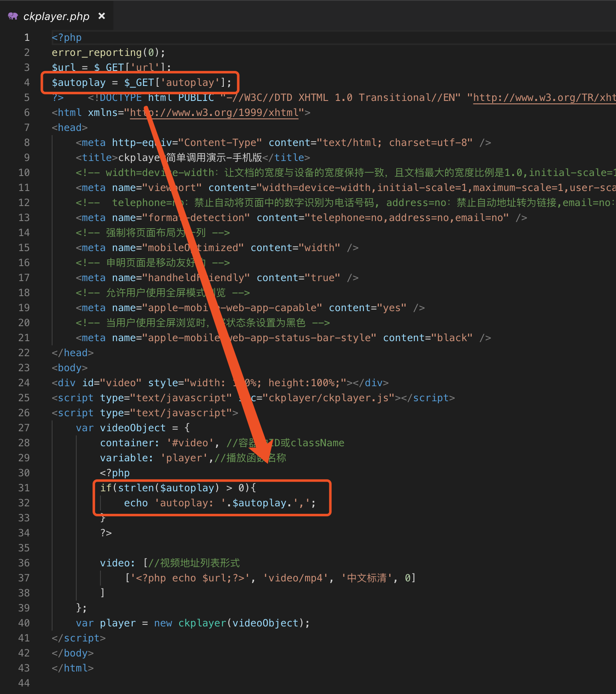Click the DOCTYPE keyword on line 5

pos(121,98)
